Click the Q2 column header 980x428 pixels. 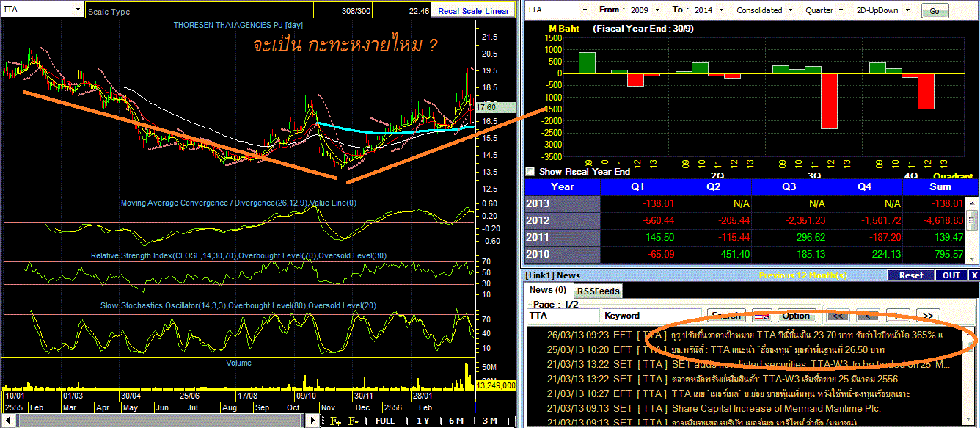pos(713,186)
